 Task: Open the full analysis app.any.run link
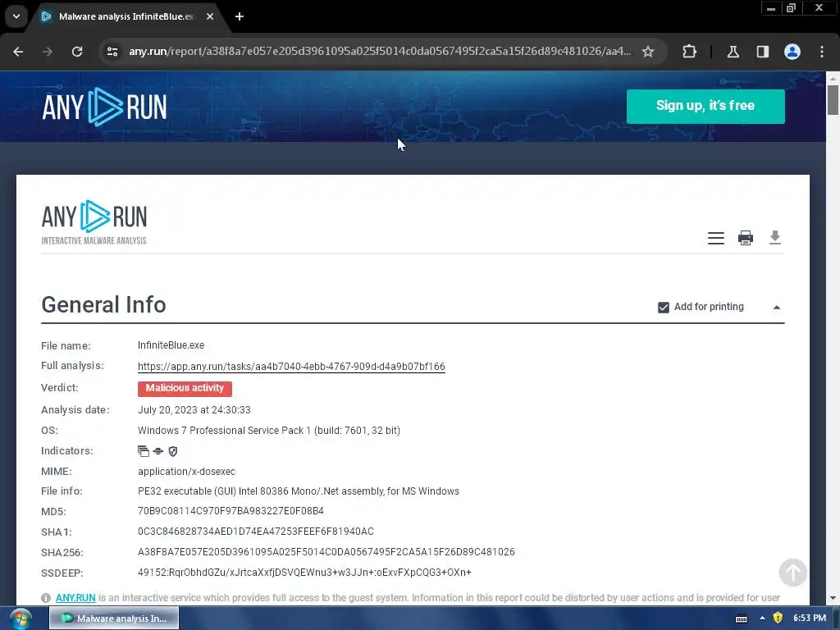[291, 367]
